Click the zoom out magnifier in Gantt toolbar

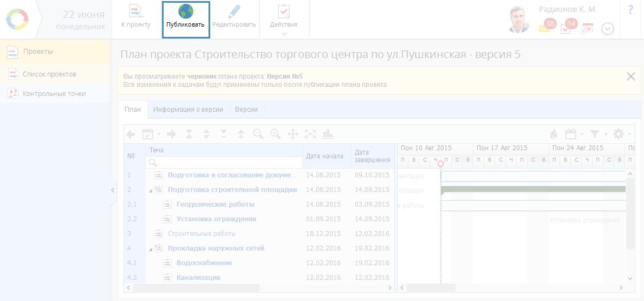[x=258, y=134]
